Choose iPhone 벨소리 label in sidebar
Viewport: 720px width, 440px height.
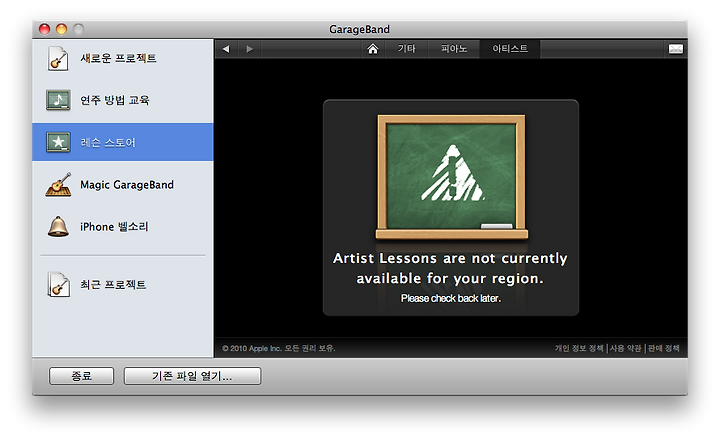(x=114, y=226)
